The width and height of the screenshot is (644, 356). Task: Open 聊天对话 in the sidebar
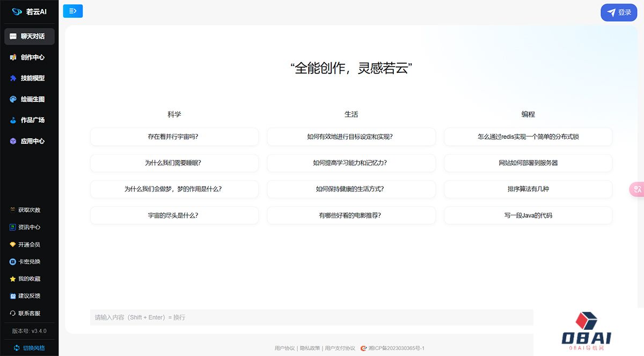click(30, 36)
